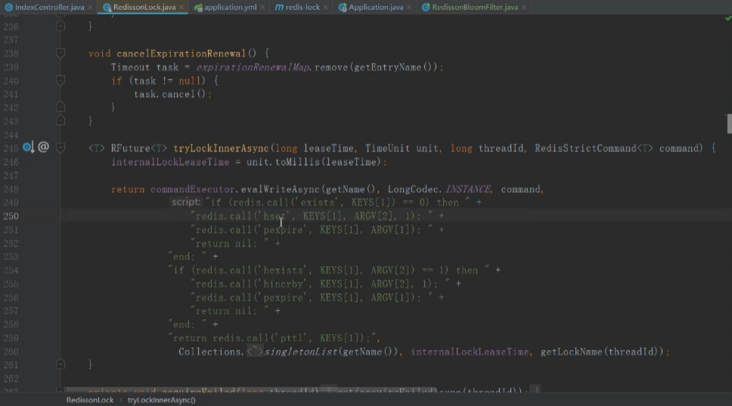
Task: Click 'getEntryName()' on line 239
Action: coord(394,67)
